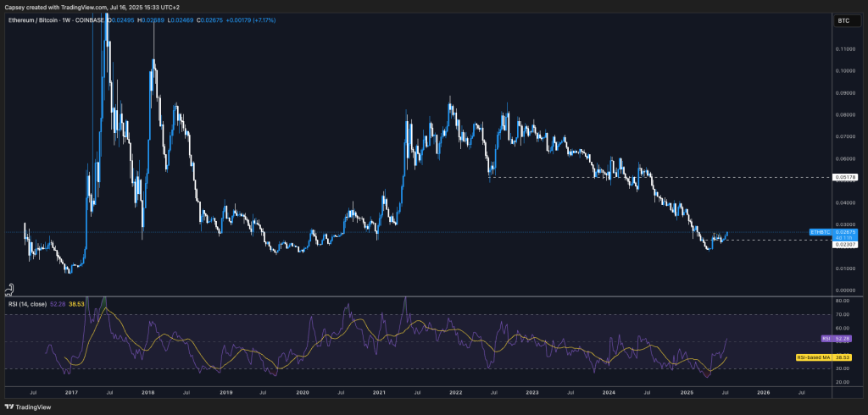Viewport: 868px width, 415px height.
Task: Click the yellow RSI MA value 38.53
Action: [x=844, y=357]
